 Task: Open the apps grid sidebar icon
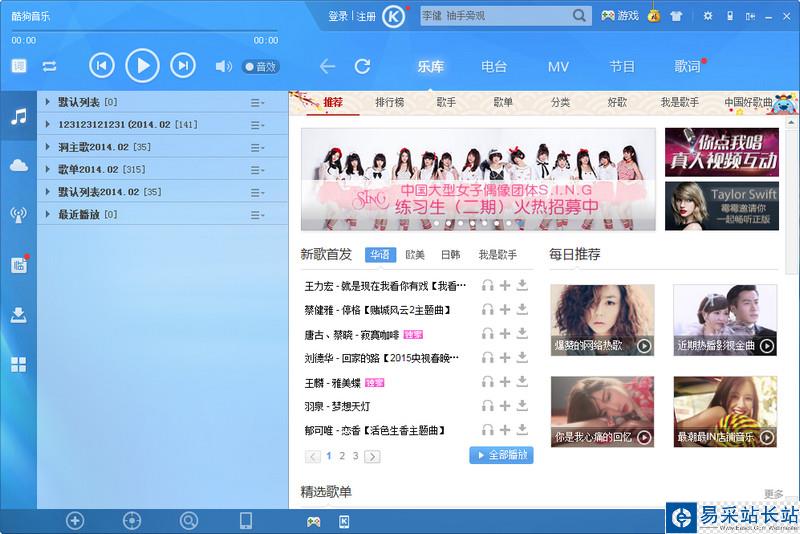click(19, 365)
